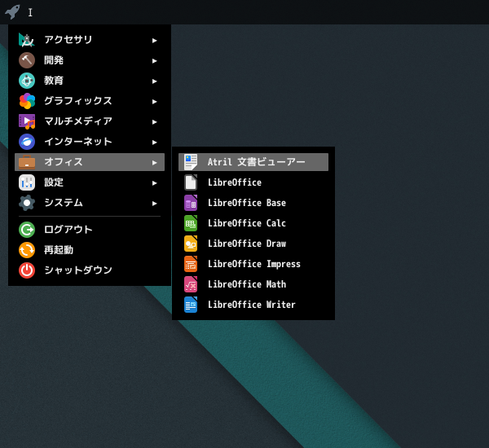Click the briefcase icon for オフィス
This screenshot has width=489, height=448.
[x=27, y=162]
